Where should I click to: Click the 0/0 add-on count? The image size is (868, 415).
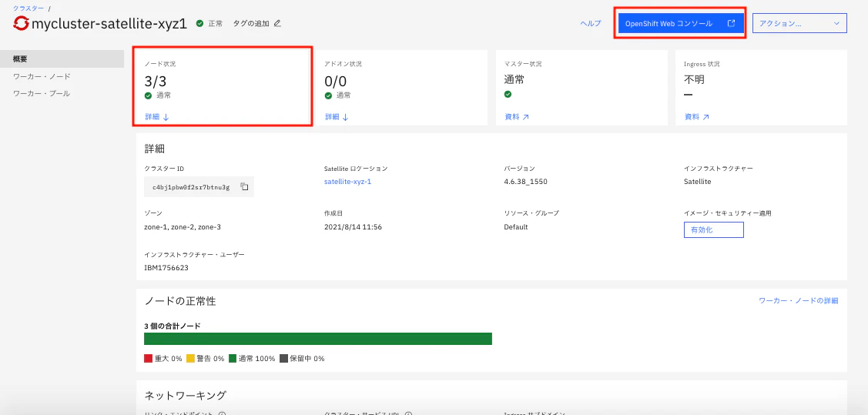(336, 82)
